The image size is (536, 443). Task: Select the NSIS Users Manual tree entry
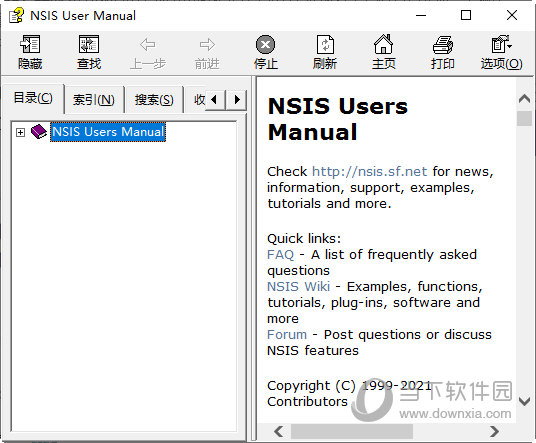point(108,132)
